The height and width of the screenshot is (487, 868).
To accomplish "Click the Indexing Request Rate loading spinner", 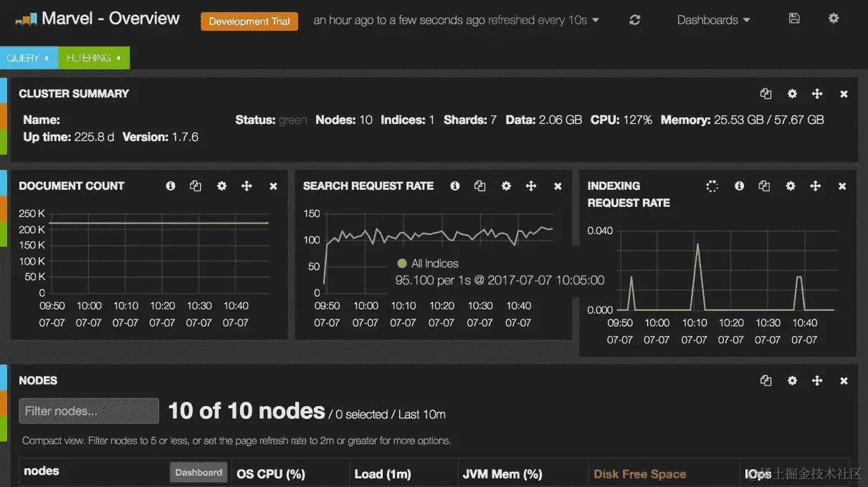I will coord(712,186).
